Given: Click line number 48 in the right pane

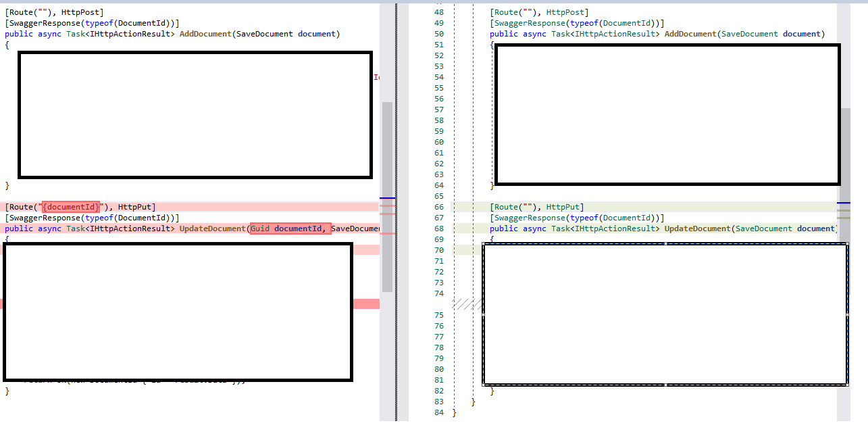Looking at the screenshot, I should tap(439, 11).
